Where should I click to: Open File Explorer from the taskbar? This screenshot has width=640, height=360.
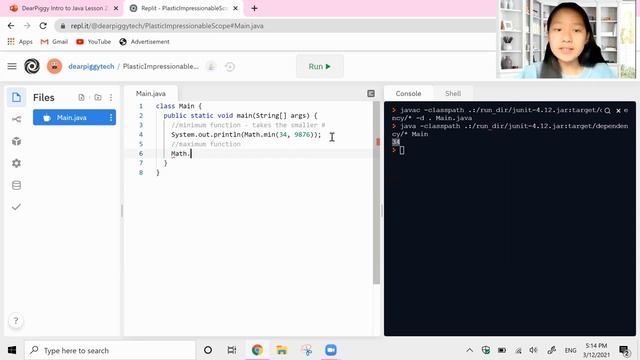[x=282, y=350]
